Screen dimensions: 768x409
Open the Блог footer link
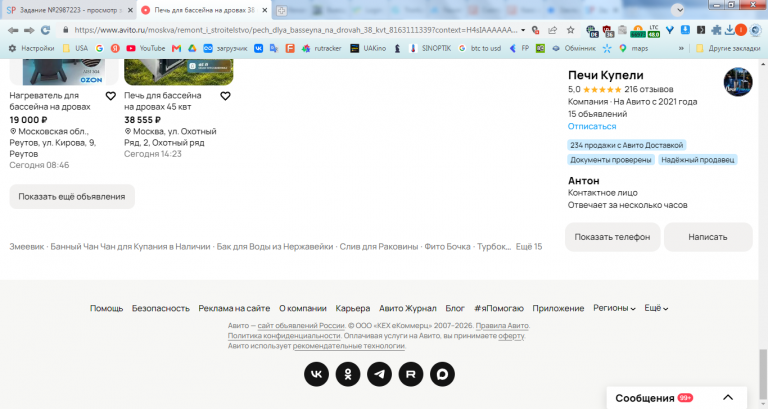[455, 308]
